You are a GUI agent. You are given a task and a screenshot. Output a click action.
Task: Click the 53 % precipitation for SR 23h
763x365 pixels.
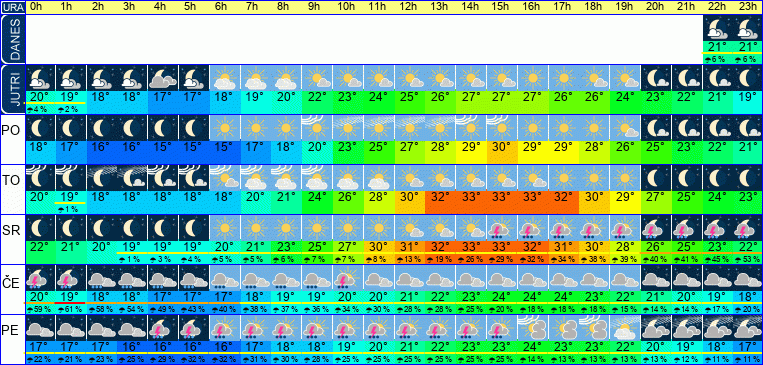click(x=748, y=259)
